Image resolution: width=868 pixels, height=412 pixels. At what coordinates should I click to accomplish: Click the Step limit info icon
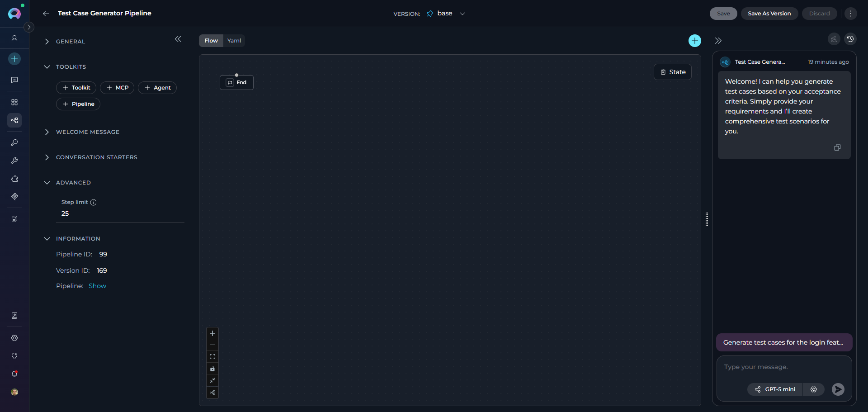93,203
